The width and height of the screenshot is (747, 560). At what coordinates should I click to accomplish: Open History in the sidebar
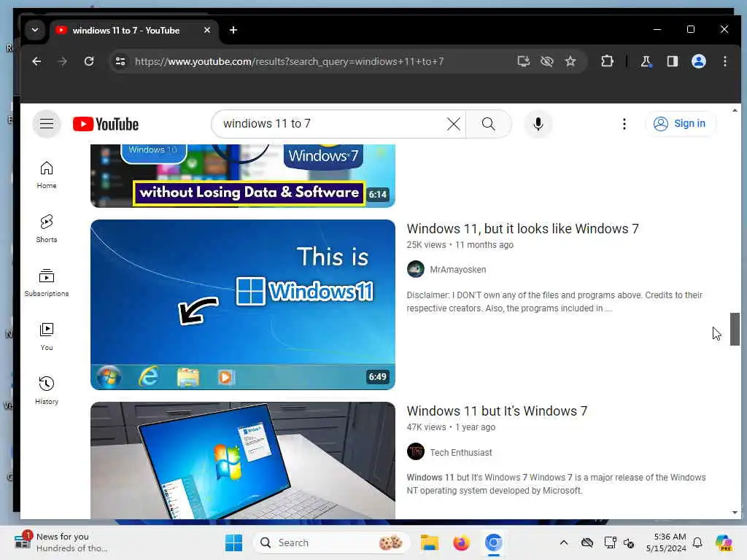point(47,391)
